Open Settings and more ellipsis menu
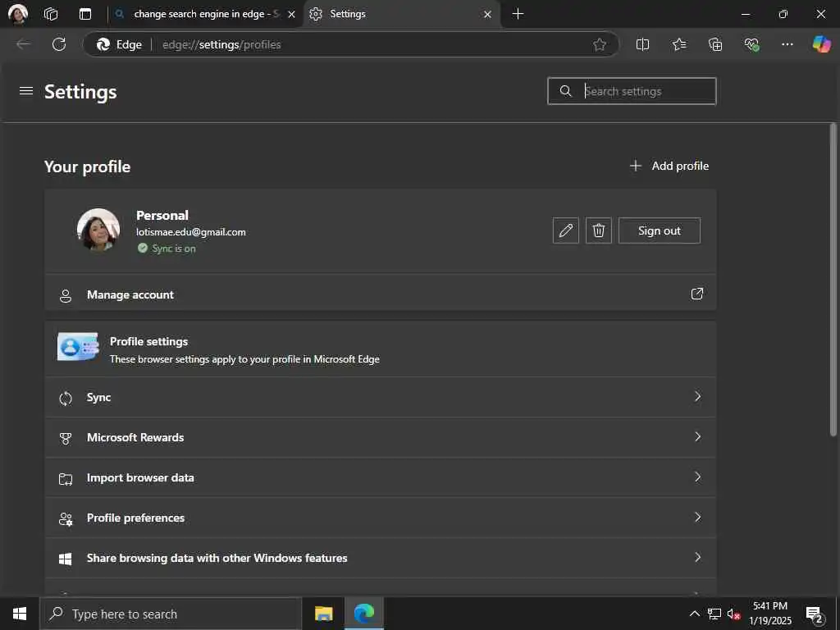 (787, 44)
